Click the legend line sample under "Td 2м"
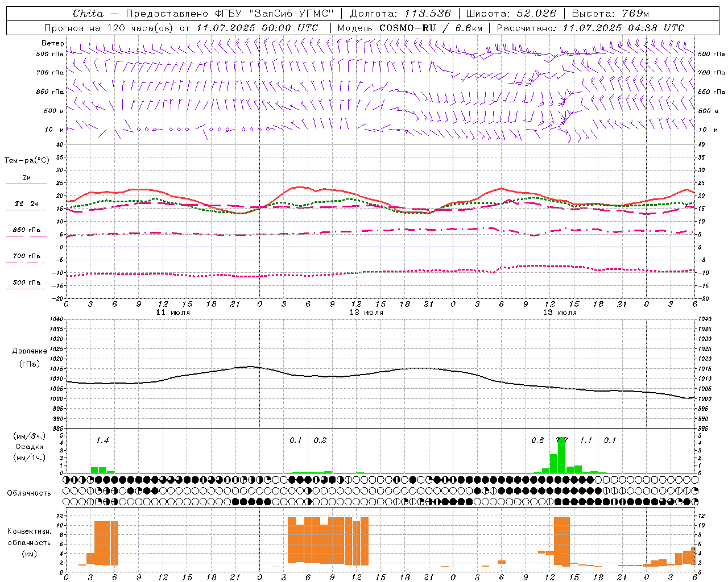This screenshot has width=728, height=582. click(25, 210)
